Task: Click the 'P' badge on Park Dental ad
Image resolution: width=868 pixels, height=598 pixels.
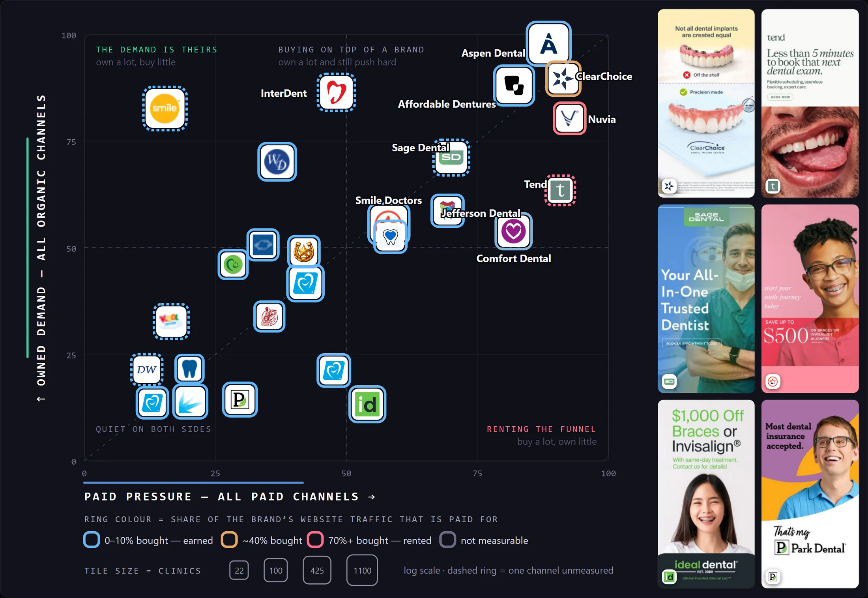Action: pos(773,577)
